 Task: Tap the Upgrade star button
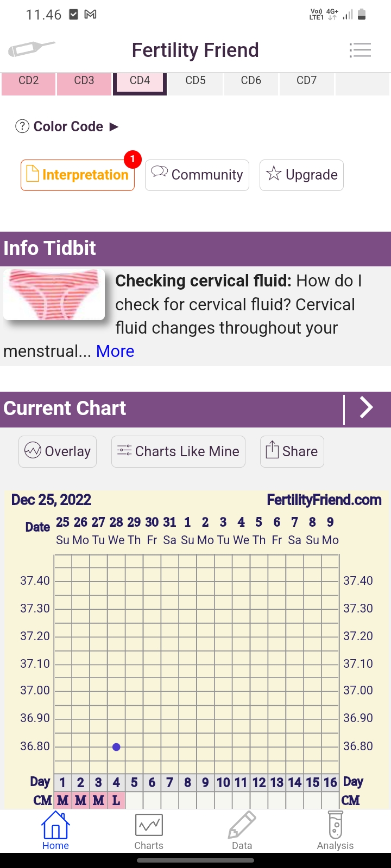[301, 175]
